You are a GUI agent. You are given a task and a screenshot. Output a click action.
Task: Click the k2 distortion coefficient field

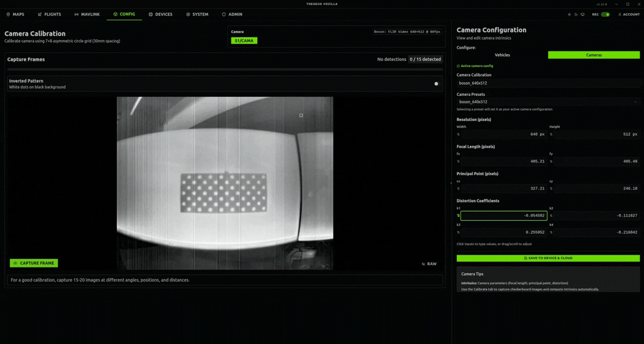(596, 216)
